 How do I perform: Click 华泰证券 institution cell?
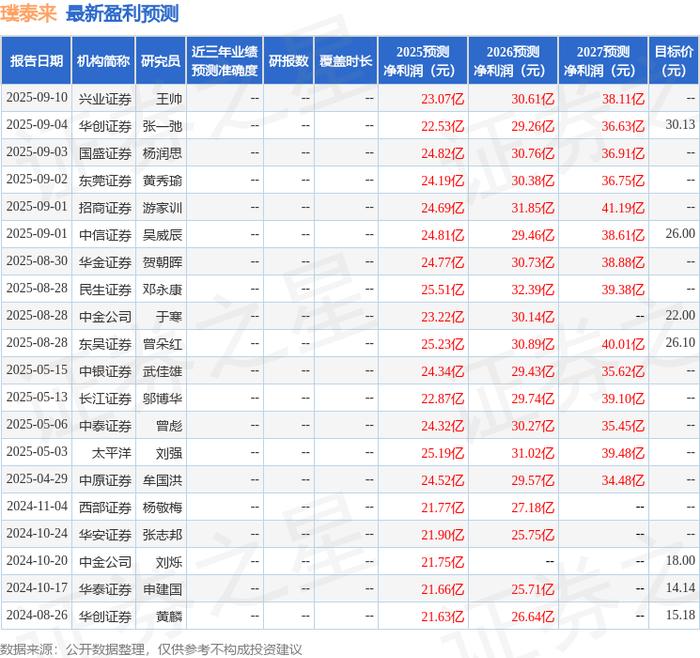(x=105, y=589)
